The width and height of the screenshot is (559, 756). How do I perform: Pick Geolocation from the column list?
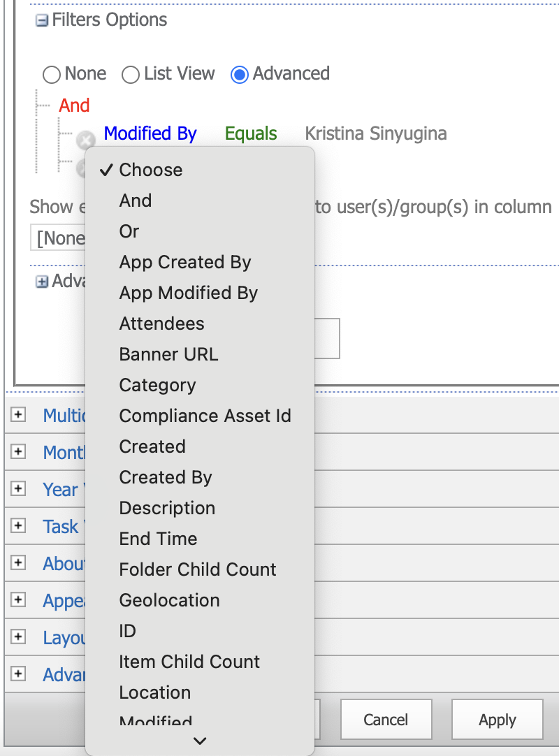click(169, 600)
